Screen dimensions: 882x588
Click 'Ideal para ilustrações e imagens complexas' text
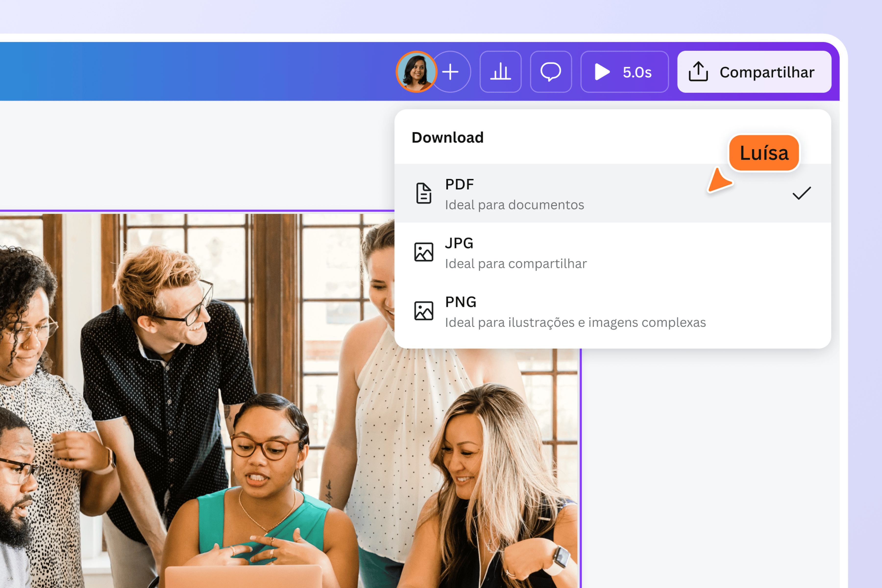coord(575,322)
